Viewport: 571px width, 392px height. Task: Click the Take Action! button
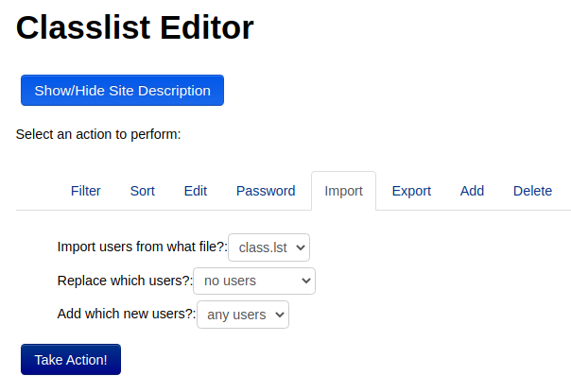pyautogui.click(x=71, y=360)
